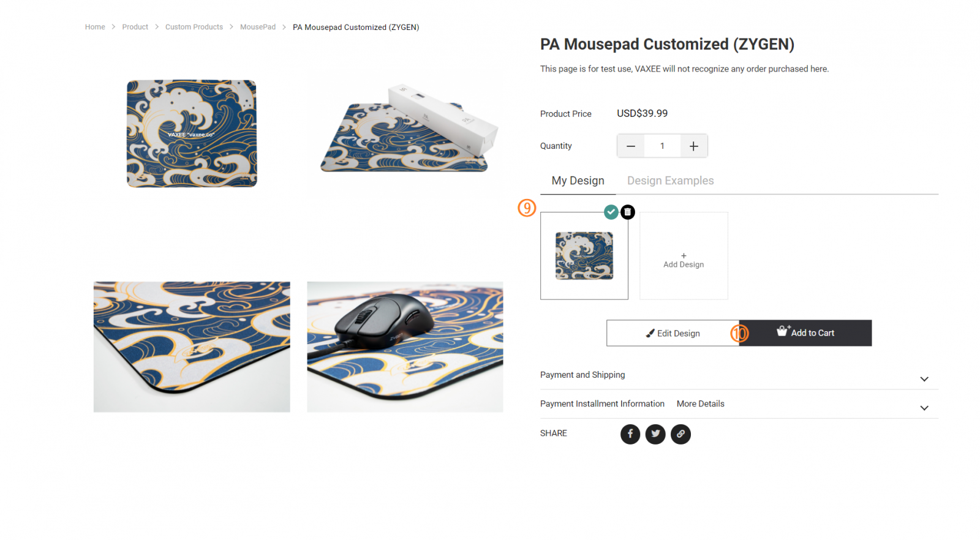Share product on Facebook
The image size is (980, 540).
(630, 434)
